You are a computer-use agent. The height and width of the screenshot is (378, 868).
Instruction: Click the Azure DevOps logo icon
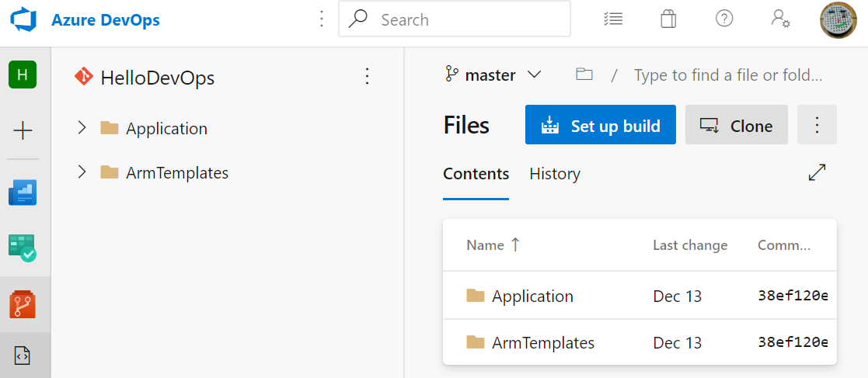click(23, 20)
